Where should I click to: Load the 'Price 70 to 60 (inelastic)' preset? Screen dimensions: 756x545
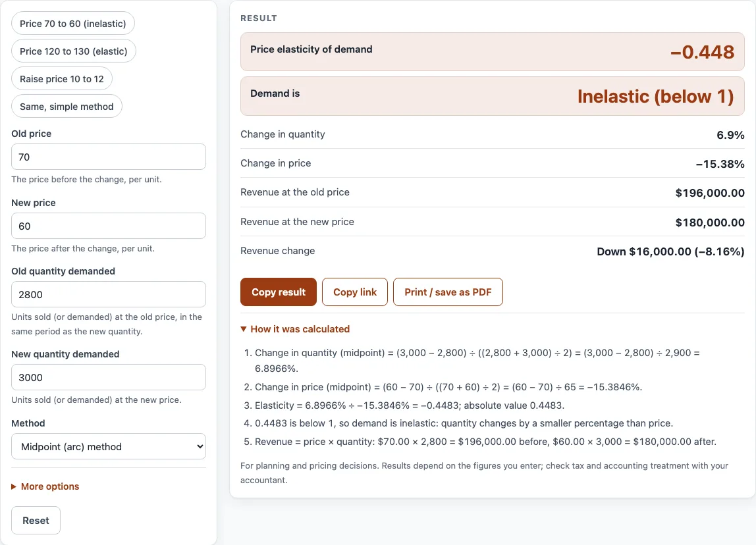[73, 24]
